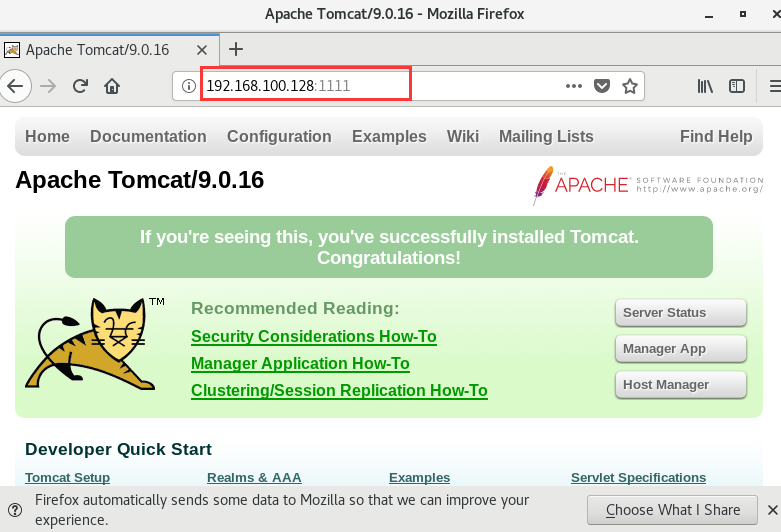
Task: Open page actions three-dot menu
Action: [x=574, y=86]
